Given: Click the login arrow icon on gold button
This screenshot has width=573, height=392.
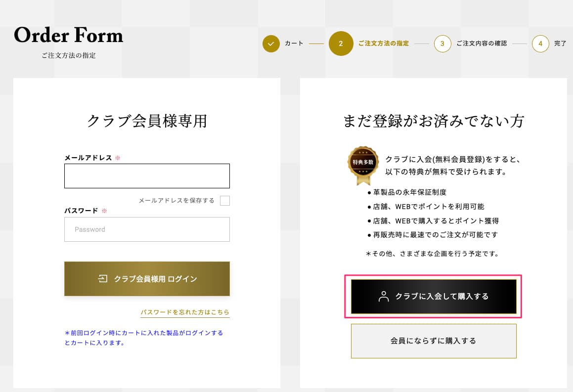Looking at the screenshot, I should (x=103, y=279).
